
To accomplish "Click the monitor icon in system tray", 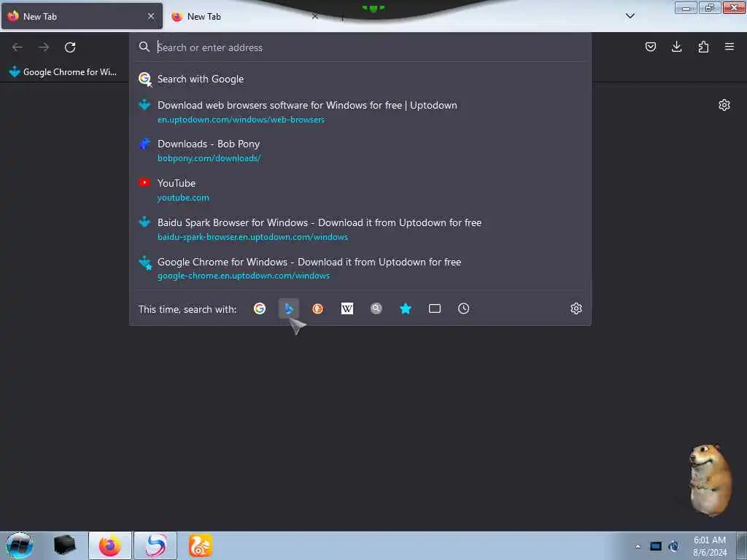I will [656, 546].
